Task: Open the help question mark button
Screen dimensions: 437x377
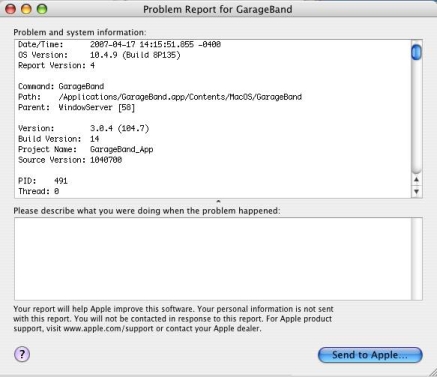Action: tap(22, 354)
